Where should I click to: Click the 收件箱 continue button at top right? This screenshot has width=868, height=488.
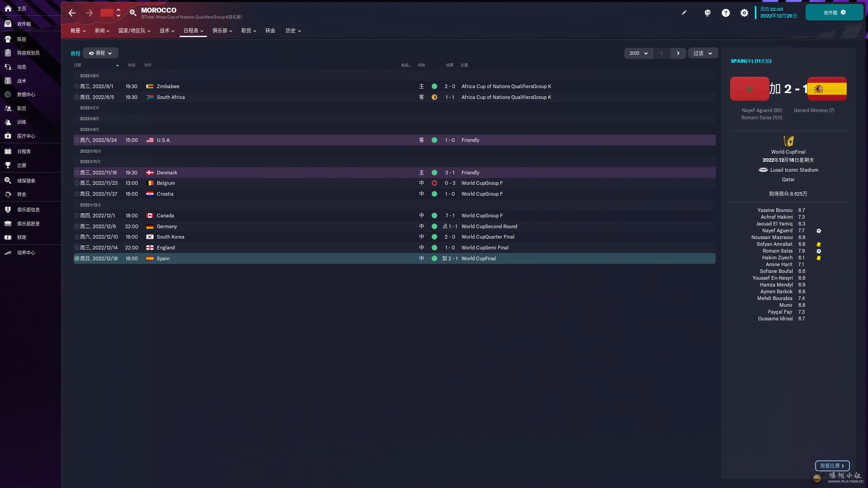tap(834, 13)
